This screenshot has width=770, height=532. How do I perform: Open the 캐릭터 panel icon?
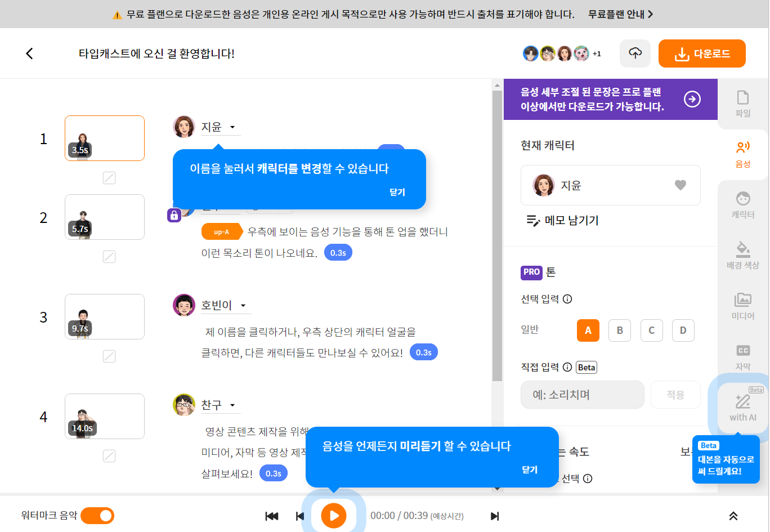(x=742, y=204)
